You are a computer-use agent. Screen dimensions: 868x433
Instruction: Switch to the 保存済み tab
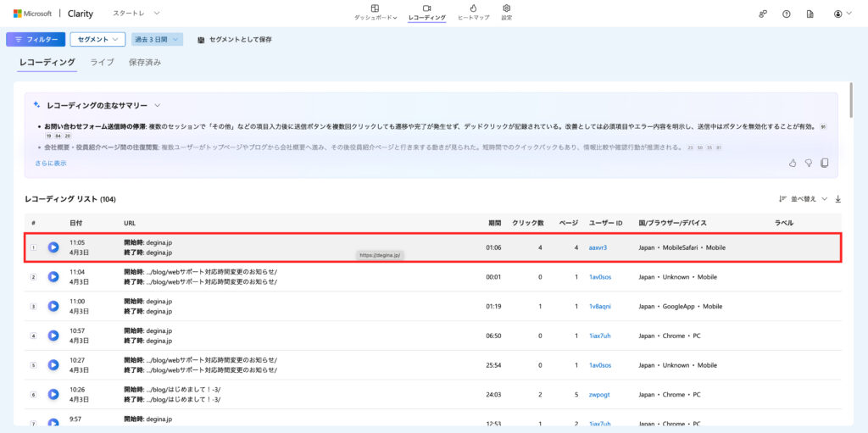coord(145,63)
